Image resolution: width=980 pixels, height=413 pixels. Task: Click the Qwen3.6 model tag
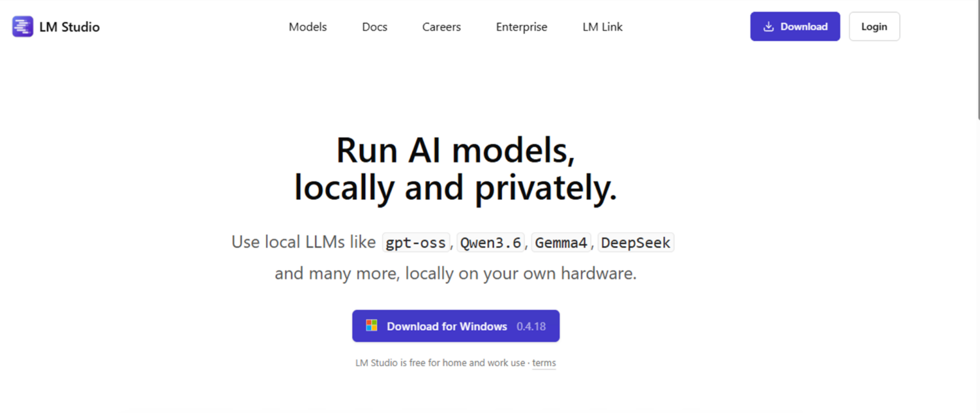pyautogui.click(x=491, y=243)
